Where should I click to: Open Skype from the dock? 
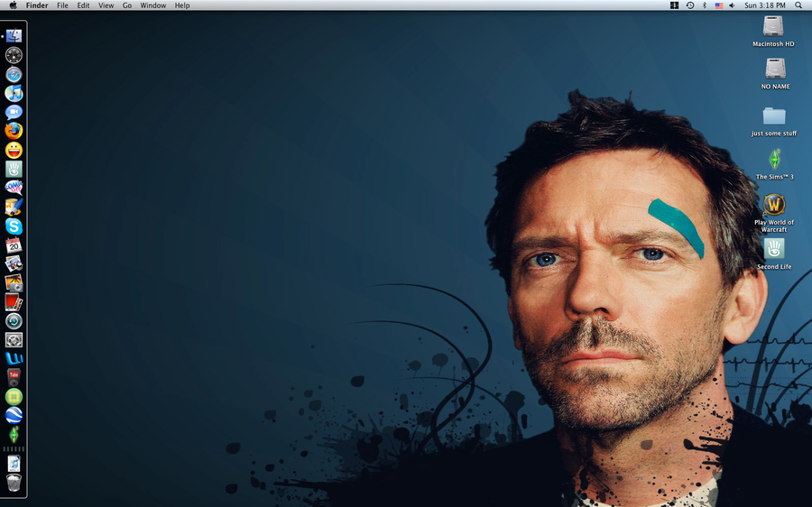coord(14,226)
